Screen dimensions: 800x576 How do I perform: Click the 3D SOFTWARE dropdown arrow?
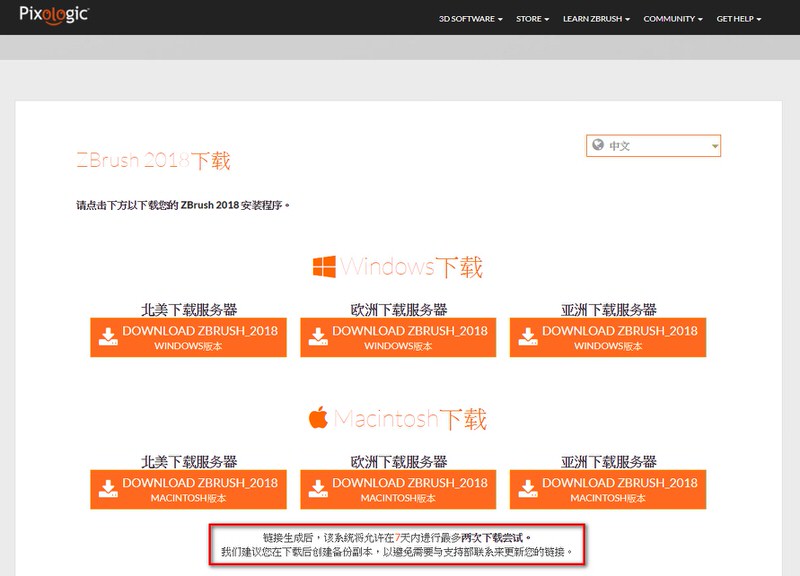[x=500, y=19]
